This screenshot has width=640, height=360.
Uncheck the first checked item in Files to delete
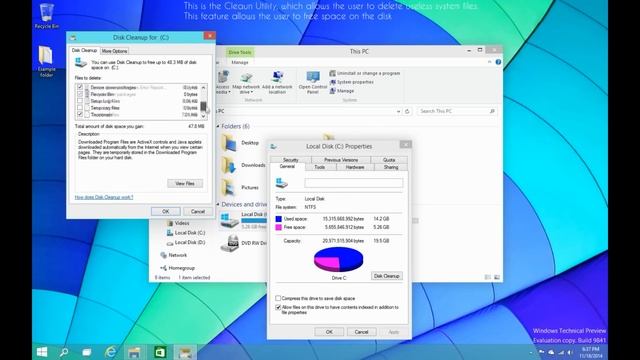tap(80, 87)
